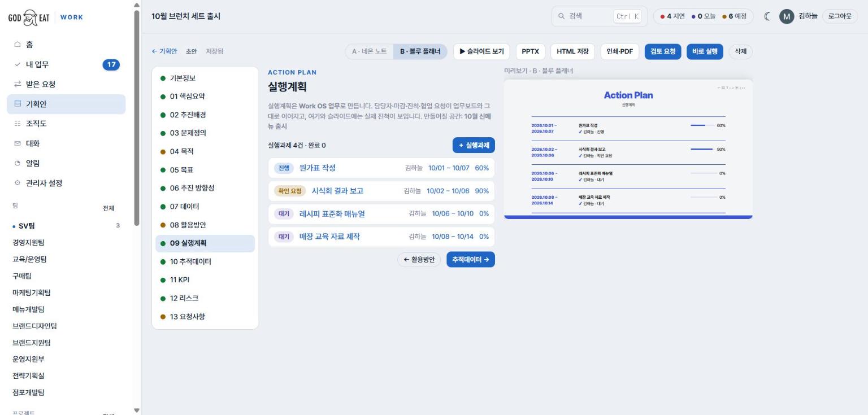The image size is (868, 415).
Task: Click the 17 badge on 내 업무
Action: pos(111,64)
